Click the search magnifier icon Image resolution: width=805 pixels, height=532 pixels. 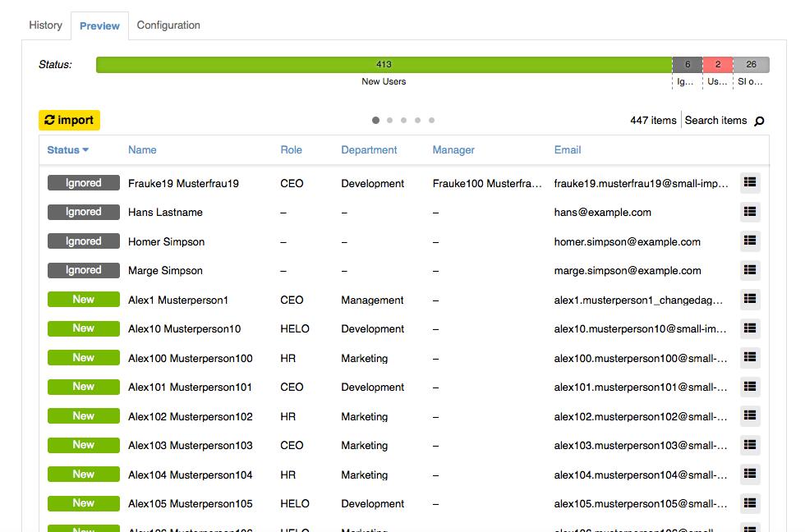pyautogui.click(x=759, y=122)
